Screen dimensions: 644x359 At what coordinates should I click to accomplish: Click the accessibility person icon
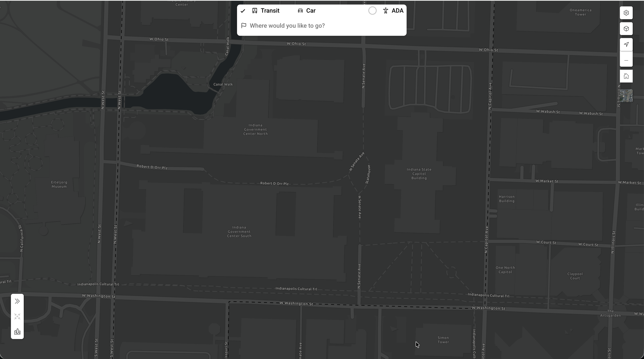[x=385, y=11]
